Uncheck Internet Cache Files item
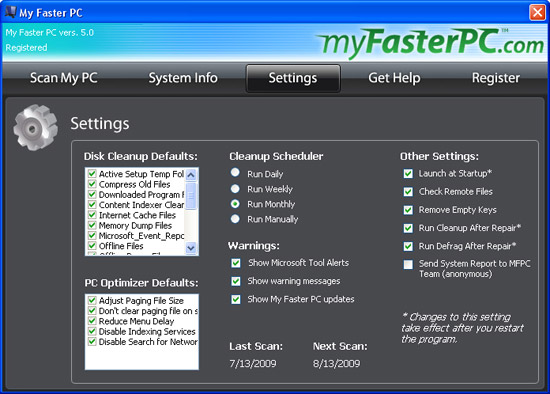Image resolution: width=550 pixels, height=394 pixels. 92,215
